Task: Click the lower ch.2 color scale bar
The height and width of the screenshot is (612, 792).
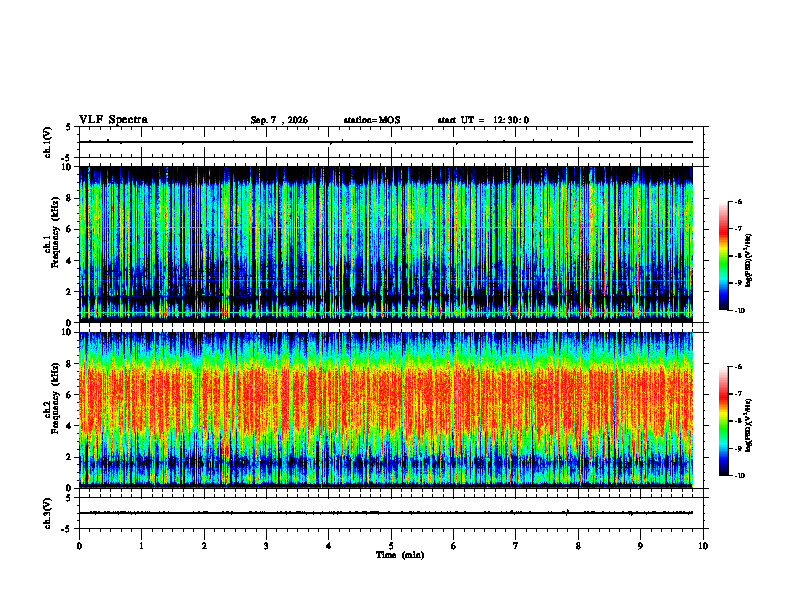Action: [x=723, y=421]
